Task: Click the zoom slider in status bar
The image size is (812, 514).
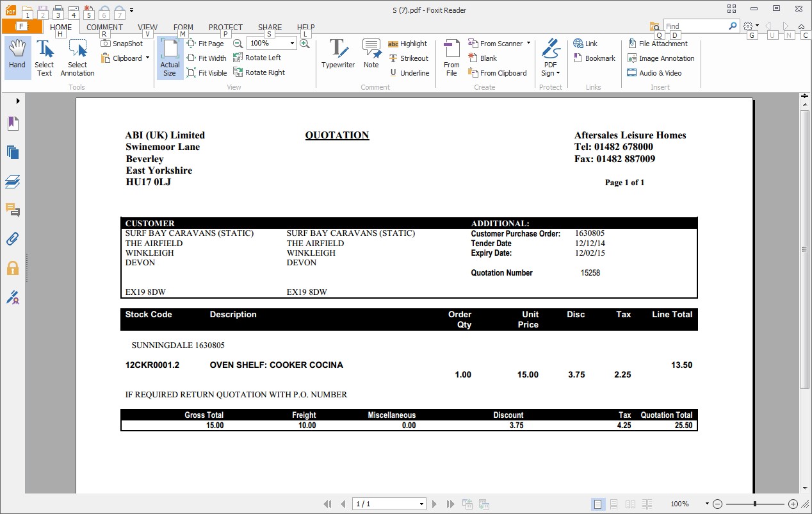Action: pos(755,504)
